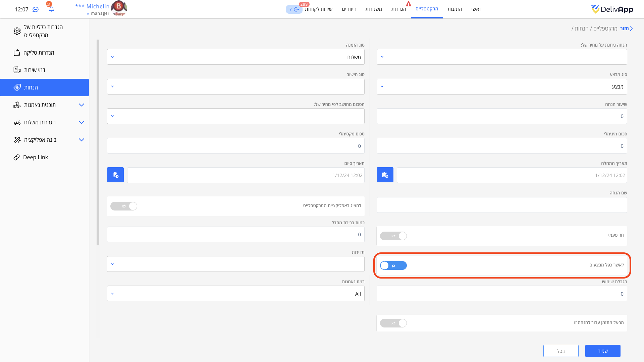Click the Deep Link sidebar icon
Image resolution: width=644 pixels, height=362 pixels.
click(x=17, y=157)
